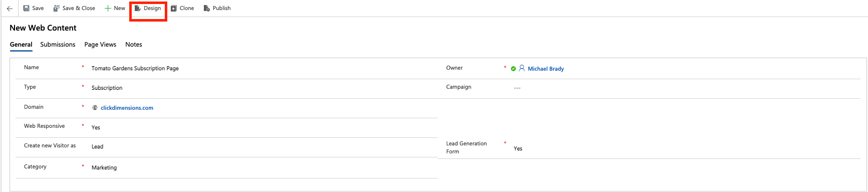
Task: Click the Save & Close icon
Action: pyautogui.click(x=57, y=9)
